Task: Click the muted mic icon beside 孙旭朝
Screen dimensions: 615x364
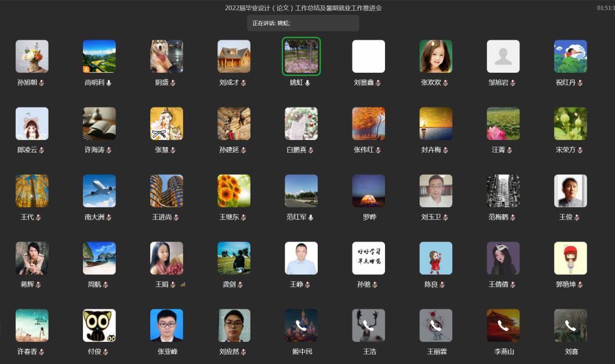Action: coord(41,83)
